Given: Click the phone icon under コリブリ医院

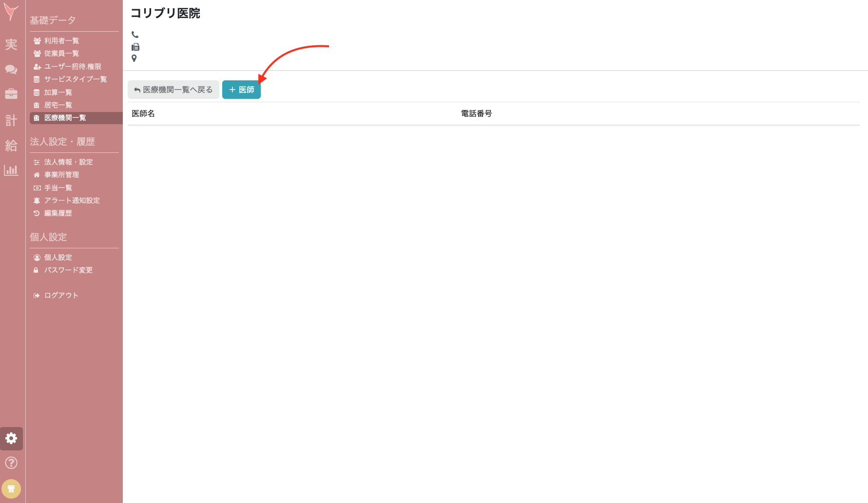Looking at the screenshot, I should coord(135,34).
